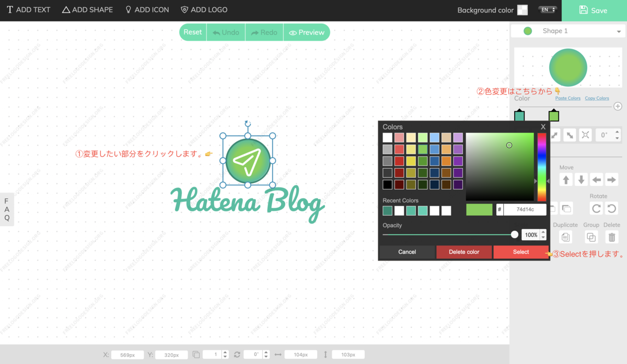Click the bring-layer-forward stacked squares icon
This screenshot has width=627, height=364.
click(x=566, y=208)
